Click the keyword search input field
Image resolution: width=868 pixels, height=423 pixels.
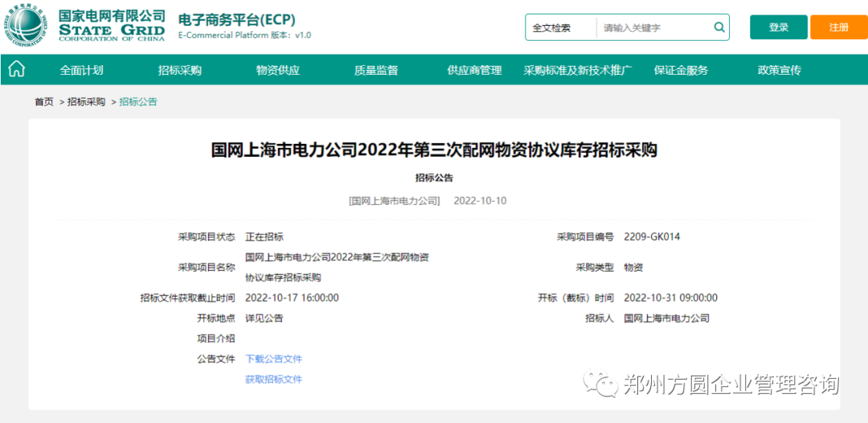tap(653, 27)
